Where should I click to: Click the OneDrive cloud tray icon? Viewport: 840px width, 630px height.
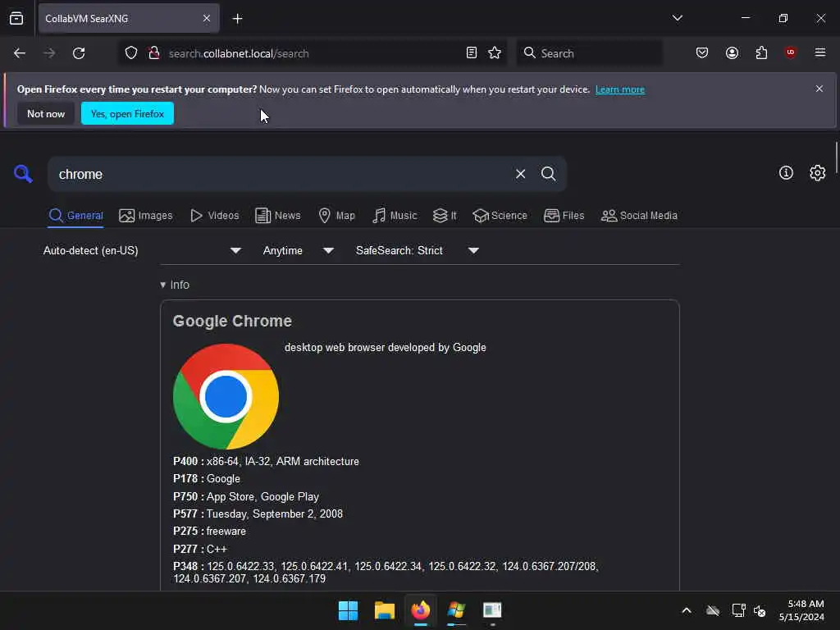pyautogui.click(x=713, y=610)
